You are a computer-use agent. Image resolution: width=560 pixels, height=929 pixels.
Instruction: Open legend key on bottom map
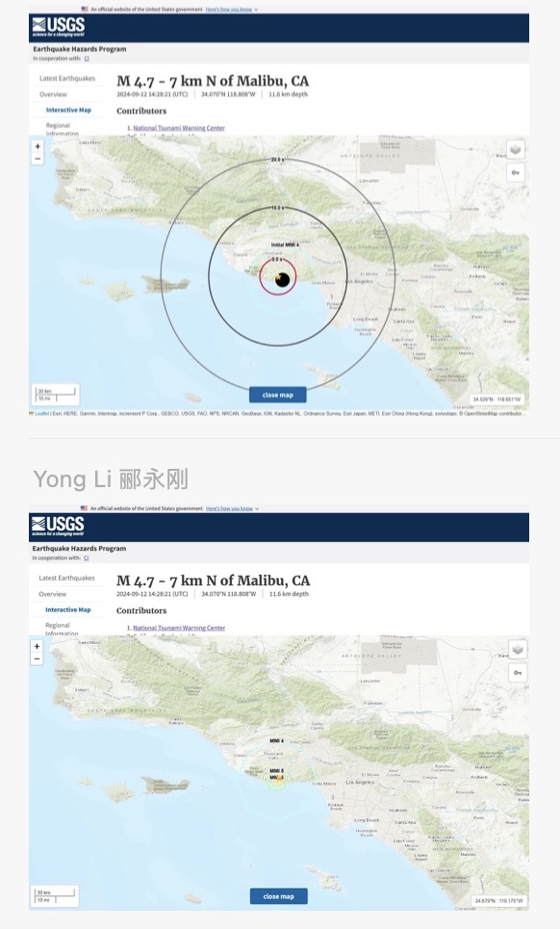[518, 673]
